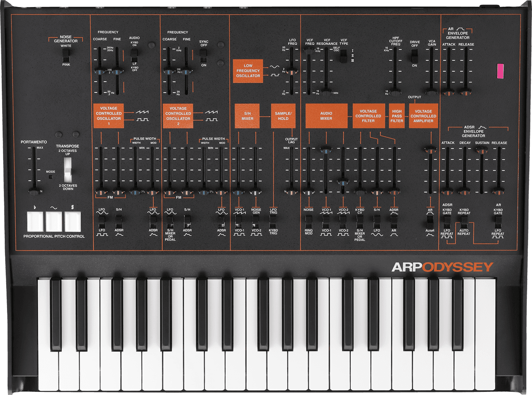Set the ADSR Decay slider
This screenshot has width=532, height=395.
[464, 170]
